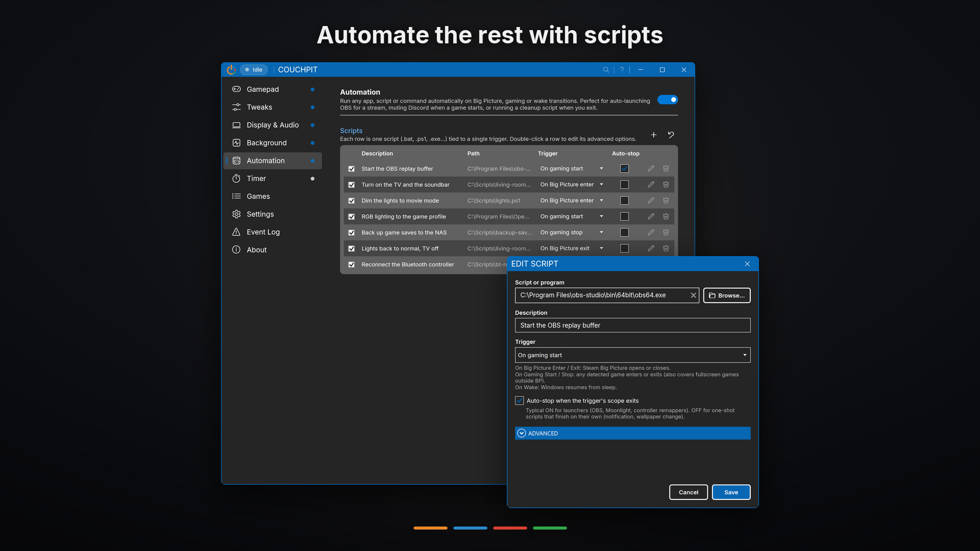
Task: Toggle Auto-stop when trigger's scope exits
Action: click(520, 400)
